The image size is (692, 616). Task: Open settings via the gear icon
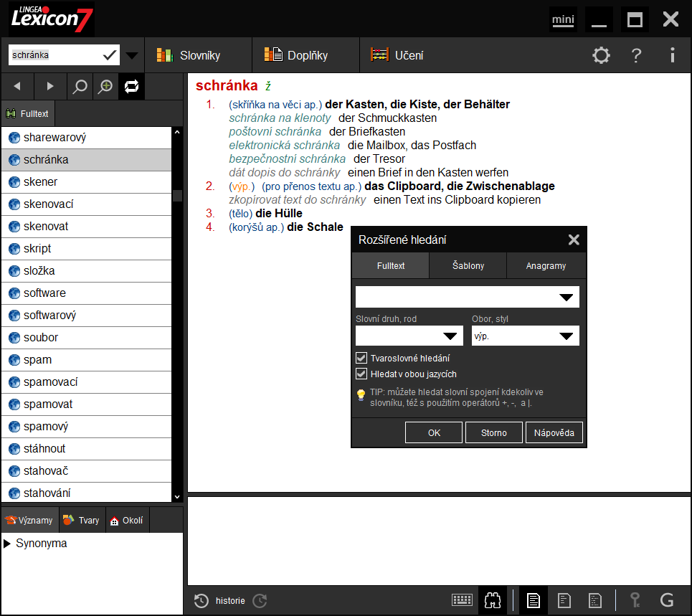coord(601,55)
